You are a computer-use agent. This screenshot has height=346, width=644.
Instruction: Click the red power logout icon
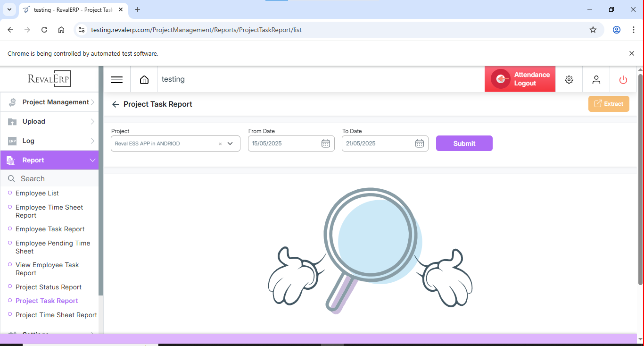pos(623,80)
